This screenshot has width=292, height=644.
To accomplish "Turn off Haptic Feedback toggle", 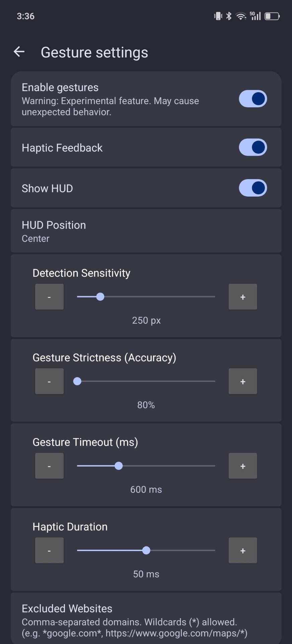I will pos(252,147).
